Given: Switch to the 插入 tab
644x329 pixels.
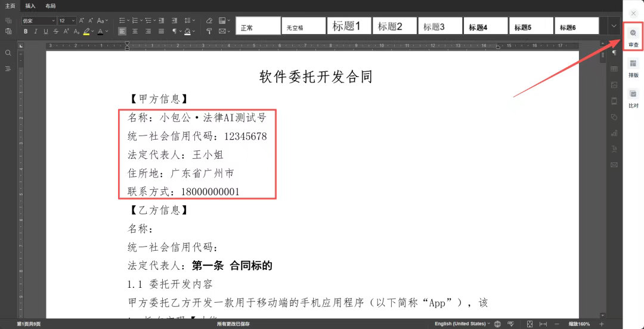Looking at the screenshot, I should (30, 6).
